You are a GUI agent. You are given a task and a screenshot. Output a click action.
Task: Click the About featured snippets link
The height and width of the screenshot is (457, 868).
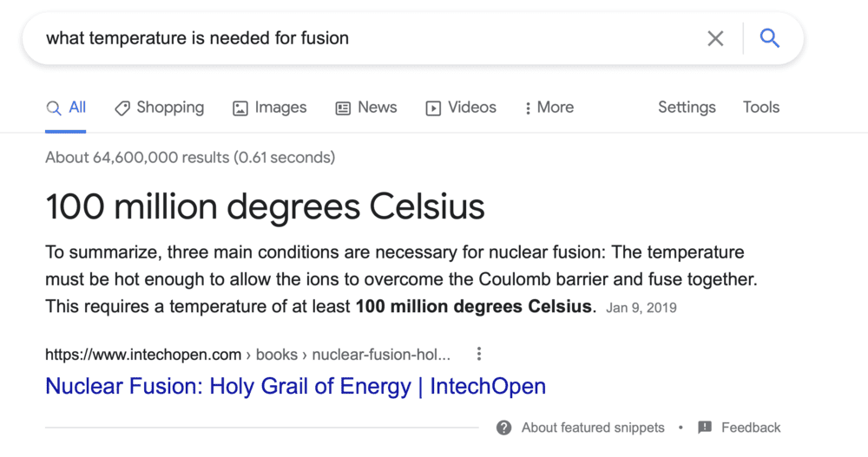coord(593,428)
